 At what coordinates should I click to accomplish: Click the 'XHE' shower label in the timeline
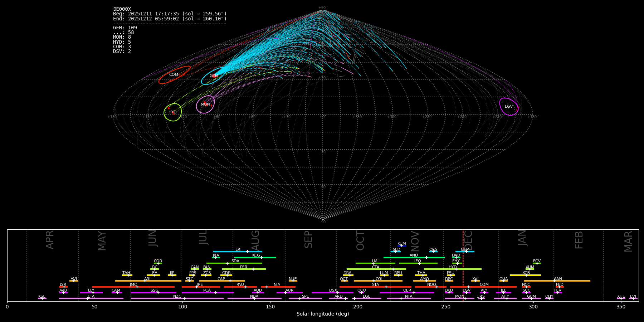pos(621,297)
